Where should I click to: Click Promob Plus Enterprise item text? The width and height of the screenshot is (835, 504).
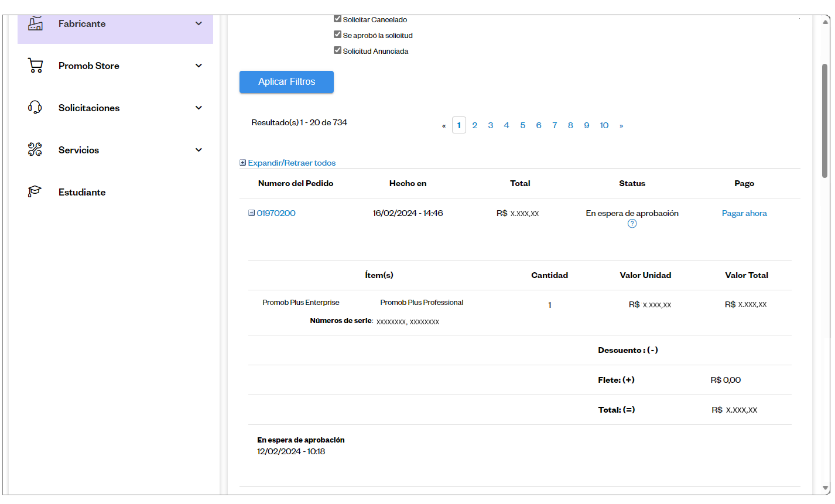pyautogui.click(x=301, y=303)
